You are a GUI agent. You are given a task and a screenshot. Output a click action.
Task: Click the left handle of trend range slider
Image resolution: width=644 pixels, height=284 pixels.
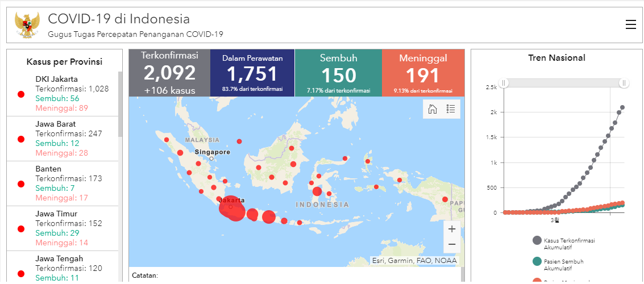tap(504, 83)
